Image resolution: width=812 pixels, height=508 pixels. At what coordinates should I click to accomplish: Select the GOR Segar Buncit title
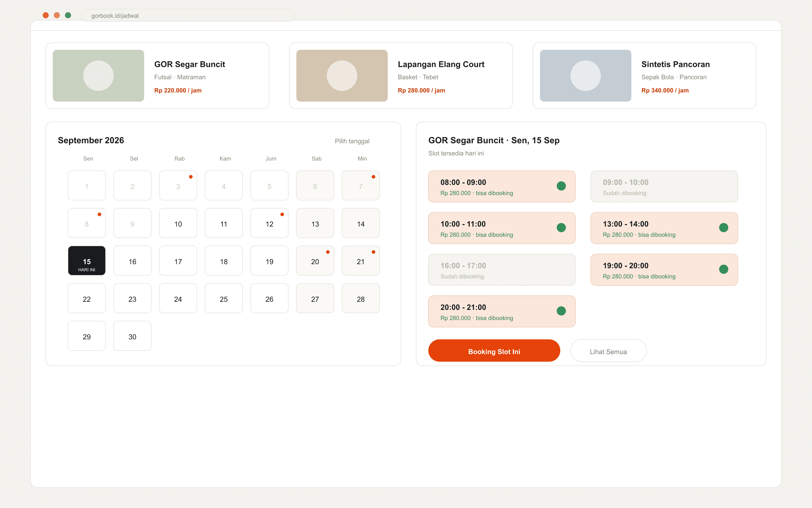click(x=190, y=64)
